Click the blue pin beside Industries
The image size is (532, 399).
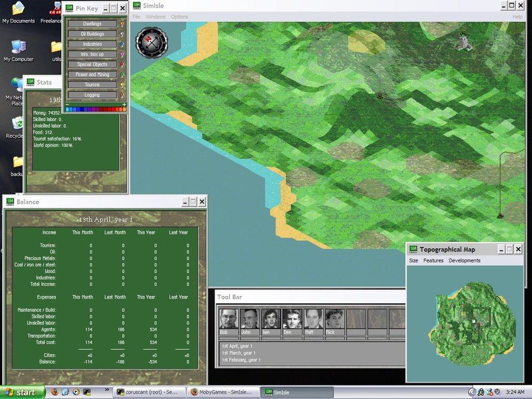coord(122,44)
